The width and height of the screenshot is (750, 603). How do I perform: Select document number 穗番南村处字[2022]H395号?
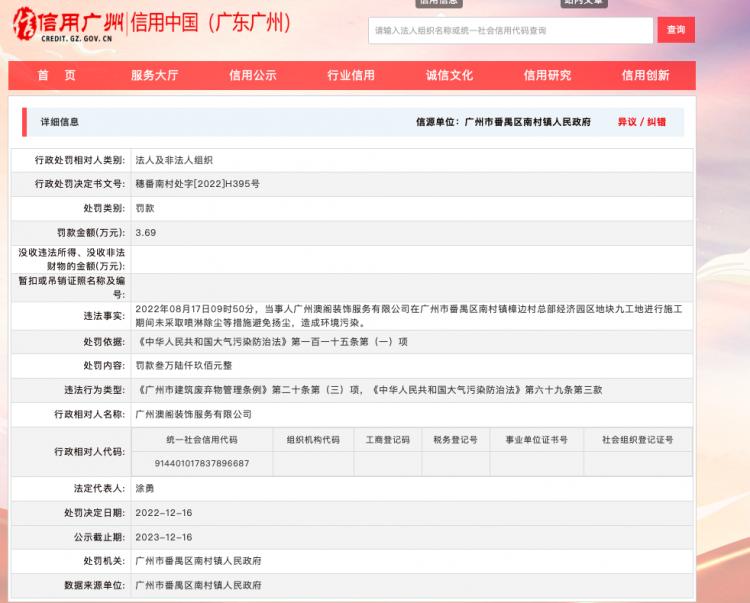pos(198,184)
